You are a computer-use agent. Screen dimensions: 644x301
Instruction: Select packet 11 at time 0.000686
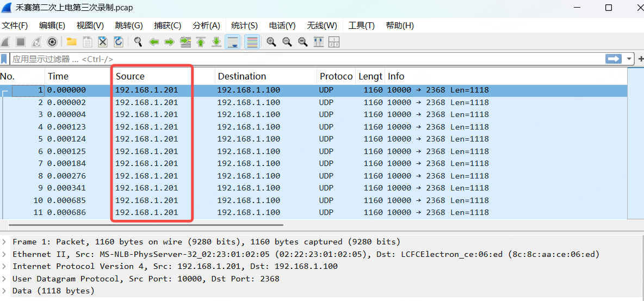[x=314, y=213]
